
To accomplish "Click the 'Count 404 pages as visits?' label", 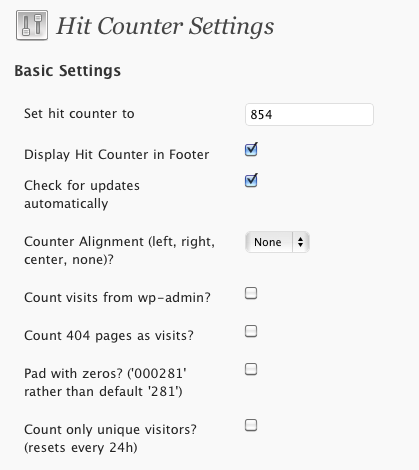I will point(109,335).
